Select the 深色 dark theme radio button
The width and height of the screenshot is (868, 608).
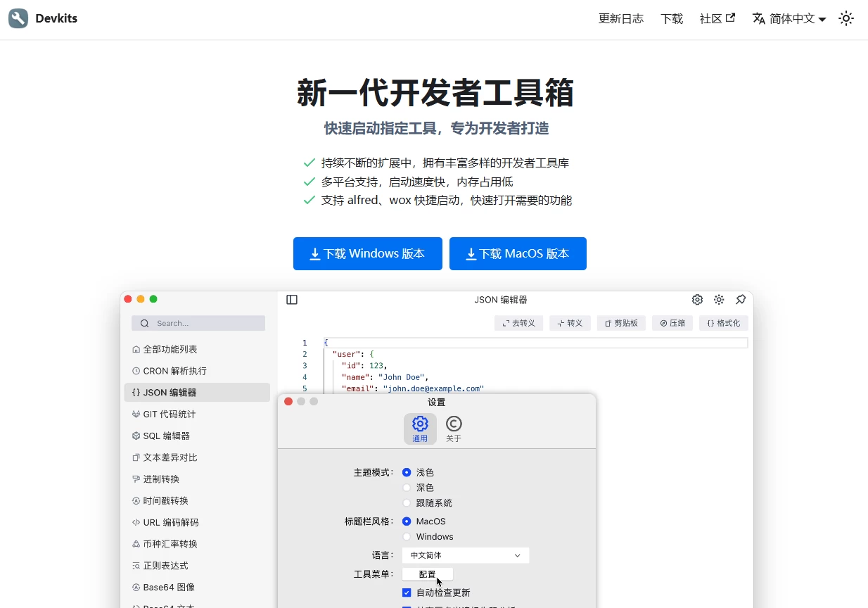[407, 488]
